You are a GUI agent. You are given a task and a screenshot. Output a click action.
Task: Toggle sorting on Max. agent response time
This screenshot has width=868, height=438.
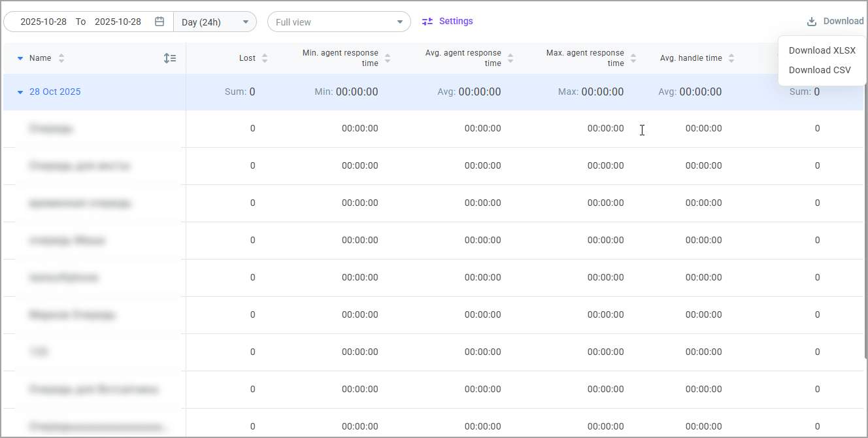[633, 58]
